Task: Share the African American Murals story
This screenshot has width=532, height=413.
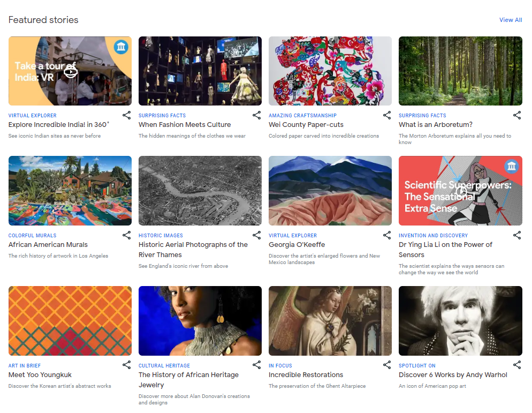Action: point(126,235)
